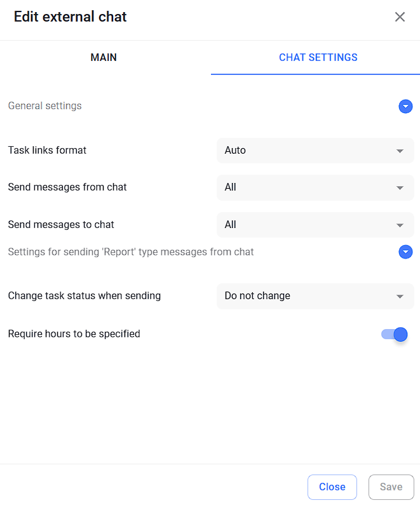The image size is (420, 505).
Task: Click the Task links format dropdown arrow
Action: [x=400, y=151]
